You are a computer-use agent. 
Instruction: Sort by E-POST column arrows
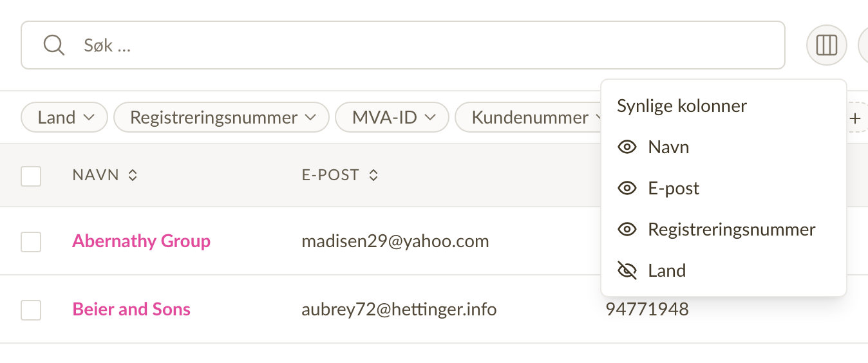pyautogui.click(x=373, y=175)
